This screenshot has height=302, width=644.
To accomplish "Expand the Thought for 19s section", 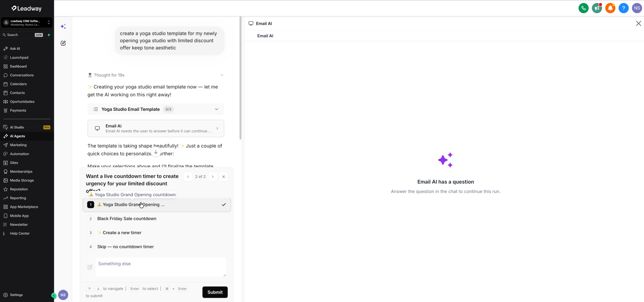I will point(156,75).
